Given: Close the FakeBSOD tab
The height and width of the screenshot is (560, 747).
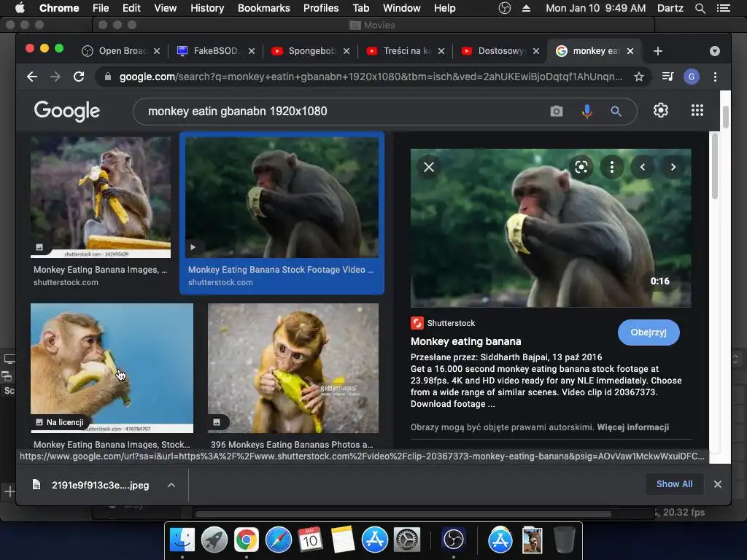Looking at the screenshot, I should [252, 51].
